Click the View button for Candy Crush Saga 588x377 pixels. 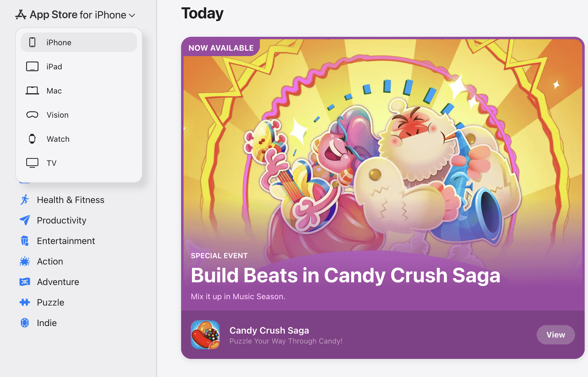556,334
